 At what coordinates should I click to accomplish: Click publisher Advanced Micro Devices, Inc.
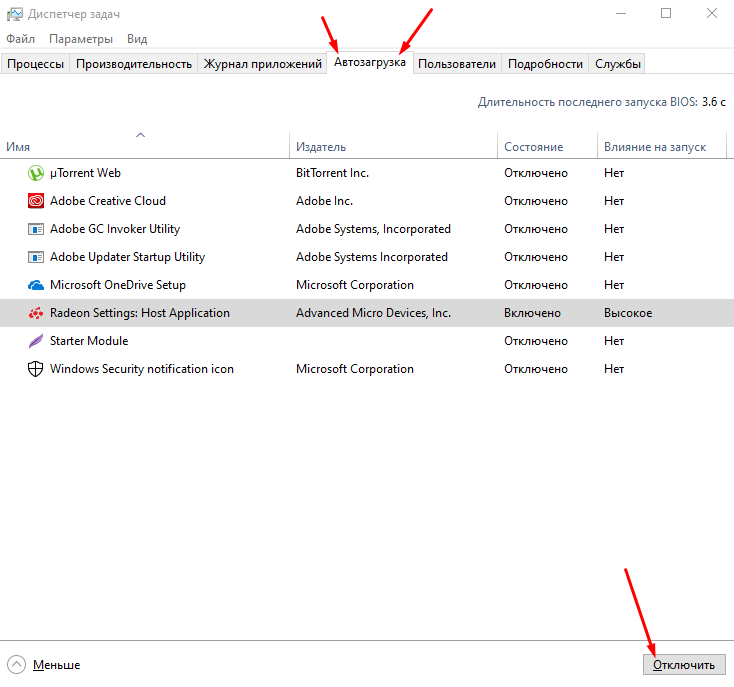[373, 313]
